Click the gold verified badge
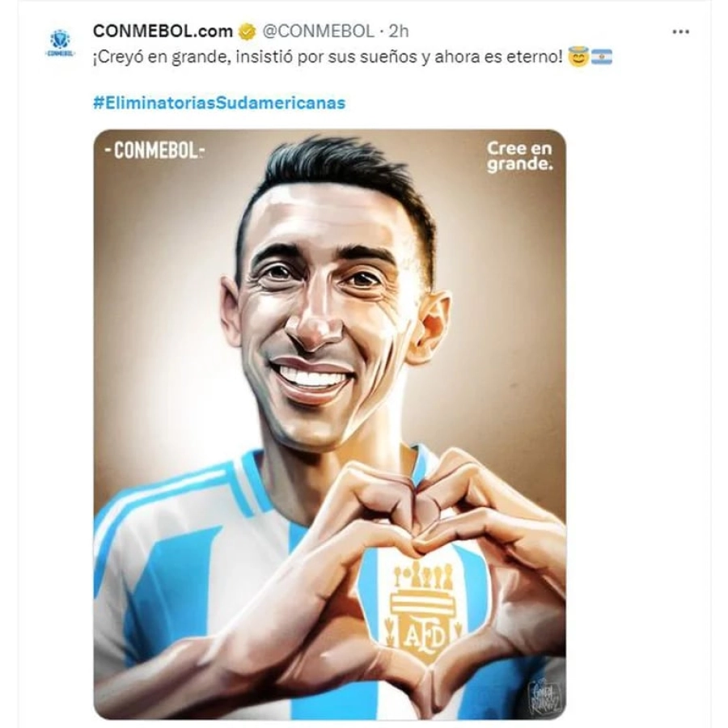The image size is (728, 728). [247, 32]
